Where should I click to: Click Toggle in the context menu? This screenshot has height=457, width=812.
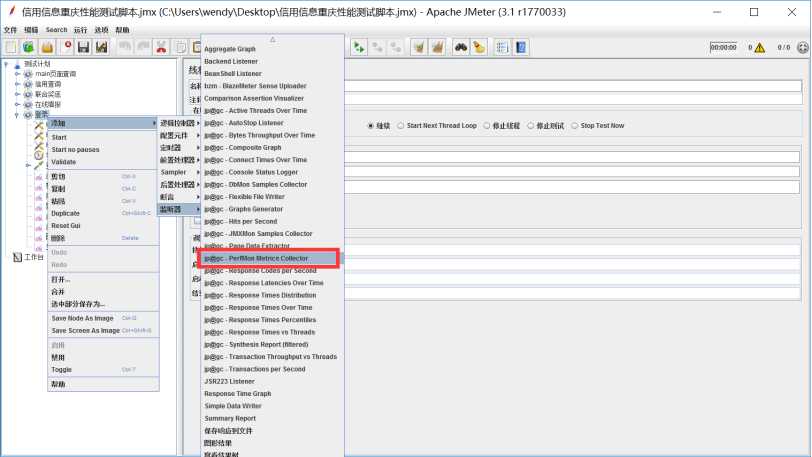click(x=103, y=370)
